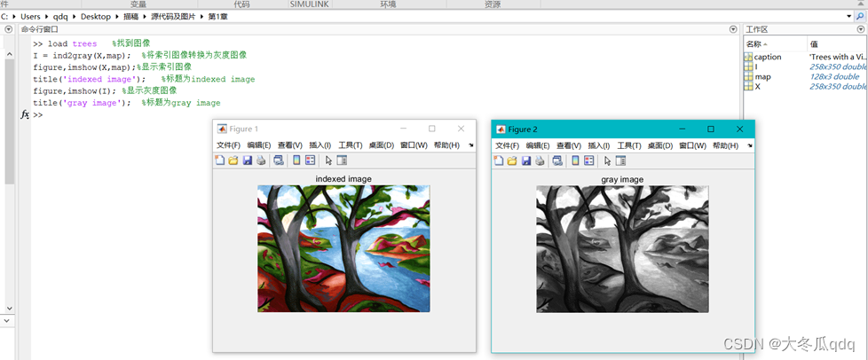The height and width of the screenshot is (360, 868).
Task: Click Print icon in Figure 1 toolbar
Action: coord(260,160)
